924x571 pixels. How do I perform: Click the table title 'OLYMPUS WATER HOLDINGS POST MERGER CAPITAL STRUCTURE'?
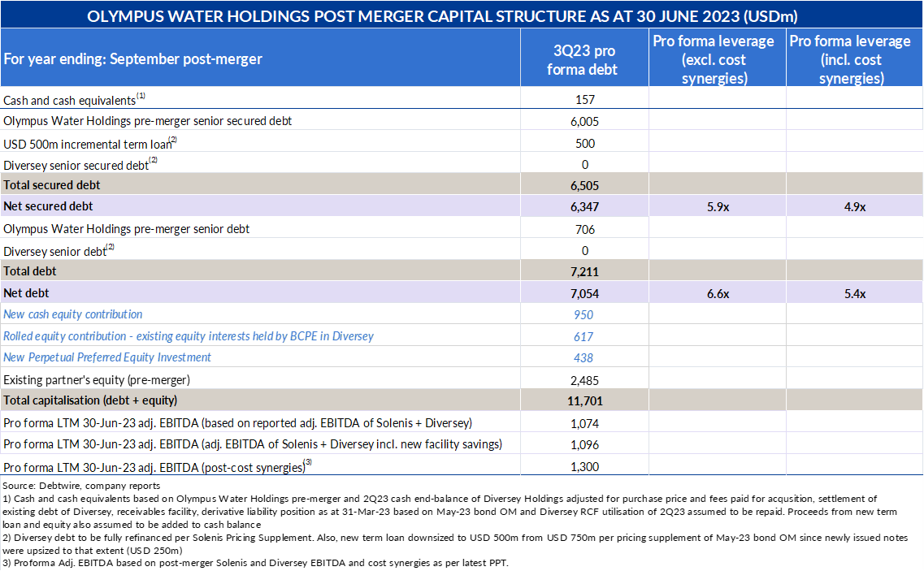pyautogui.click(x=442, y=16)
